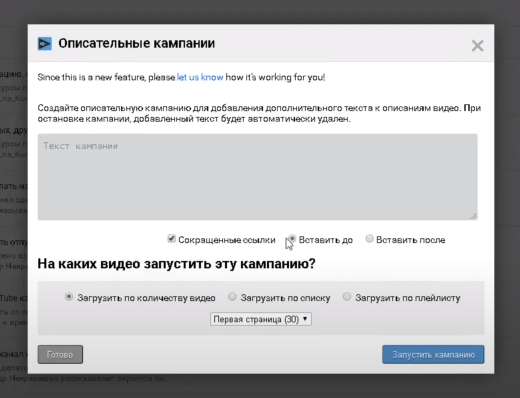Open the Первая страница (30) dropdown
This screenshot has width=520, height=398.
[261, 319]
